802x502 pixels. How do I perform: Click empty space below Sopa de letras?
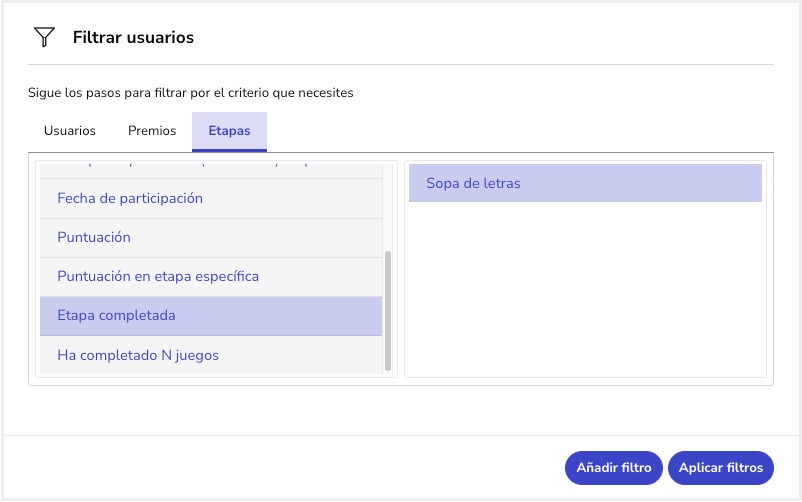click(585, 290)
